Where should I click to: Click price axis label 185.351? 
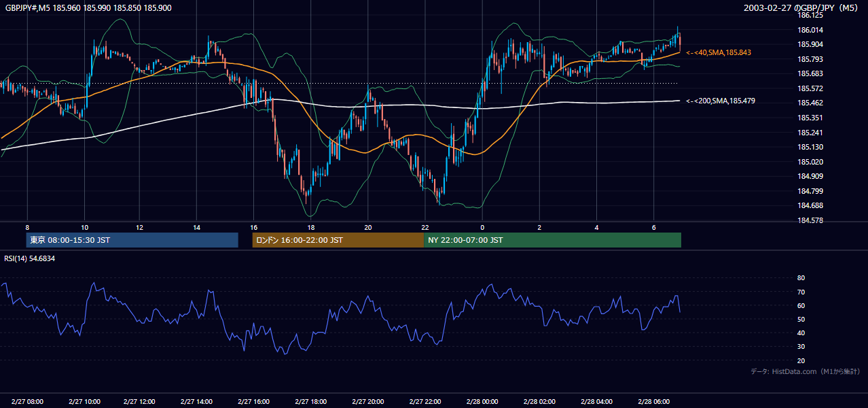(811, 118)
